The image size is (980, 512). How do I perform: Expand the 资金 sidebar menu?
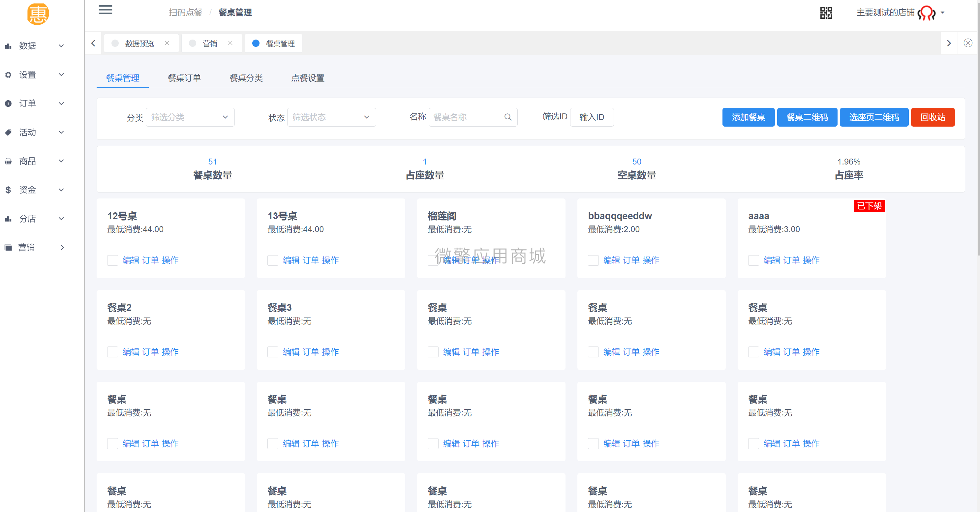61,190
